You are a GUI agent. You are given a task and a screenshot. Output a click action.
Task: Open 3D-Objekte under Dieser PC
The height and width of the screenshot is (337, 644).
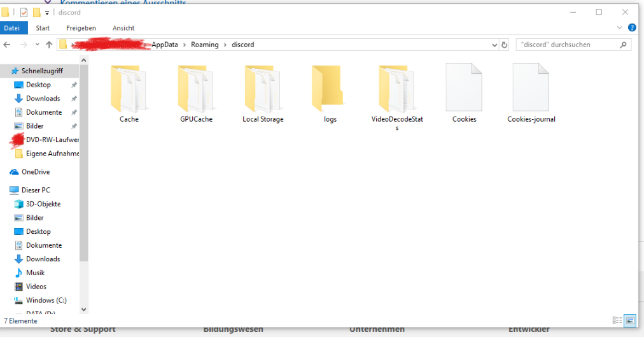point(43,204)
